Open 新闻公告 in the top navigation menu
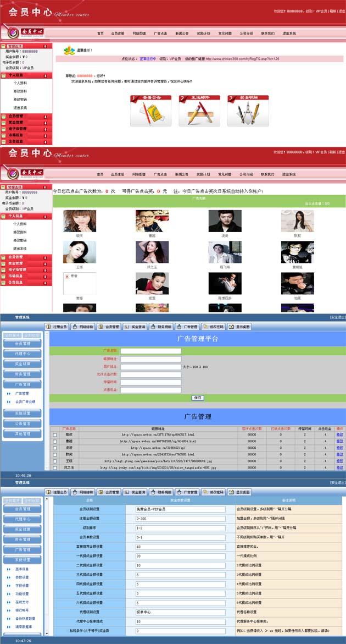Screen dimensions: 346x644 coord(182,34)
